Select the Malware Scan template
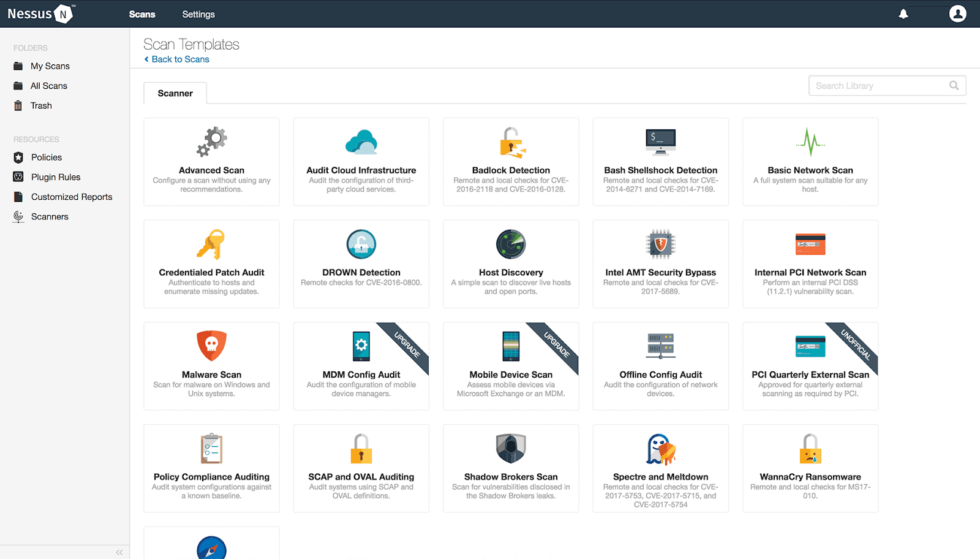980x559 pixels. 211,366
